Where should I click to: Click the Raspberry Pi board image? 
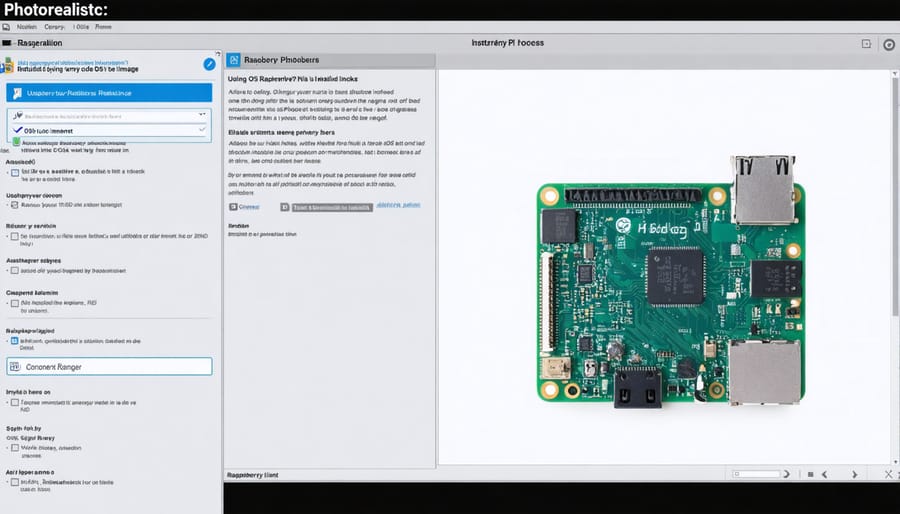tap(670, 282)
